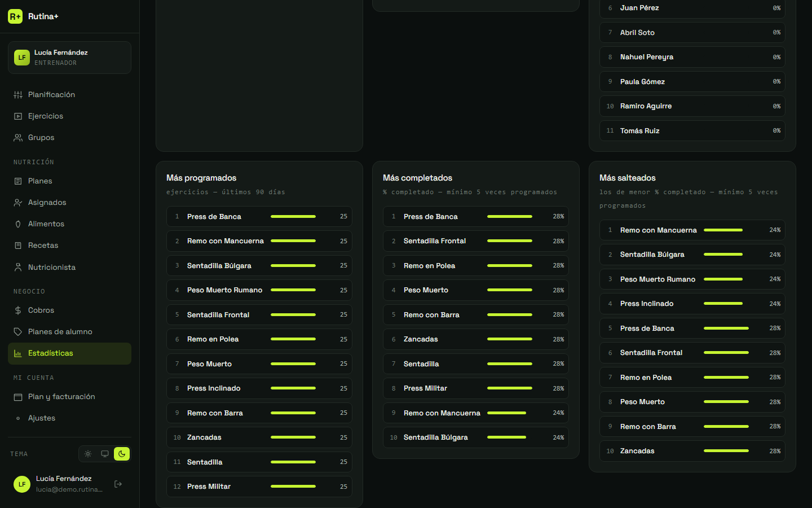This screenshot has height=508, width=812.
Task: Open the Lucía Fernández Entrenador profile card
Action: [69, 58]
